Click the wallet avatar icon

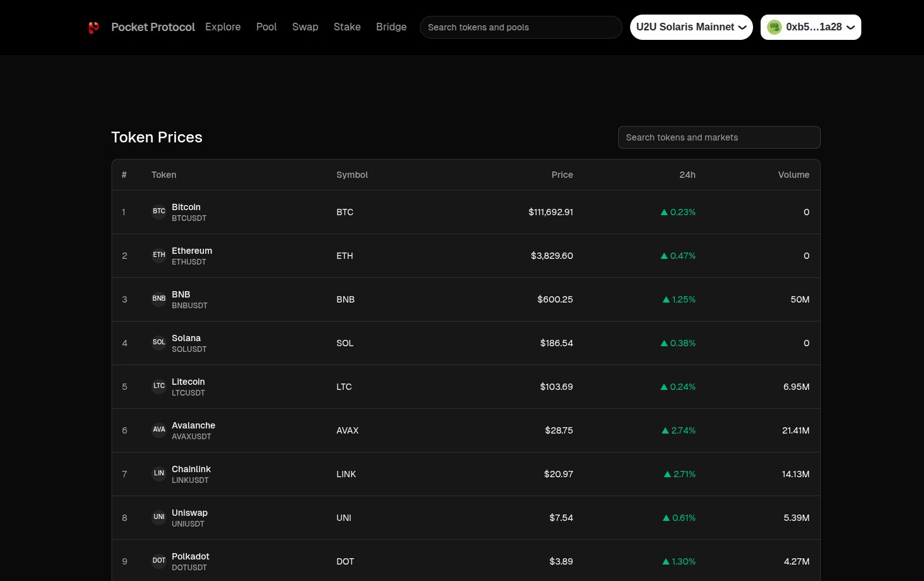[774, 27]
